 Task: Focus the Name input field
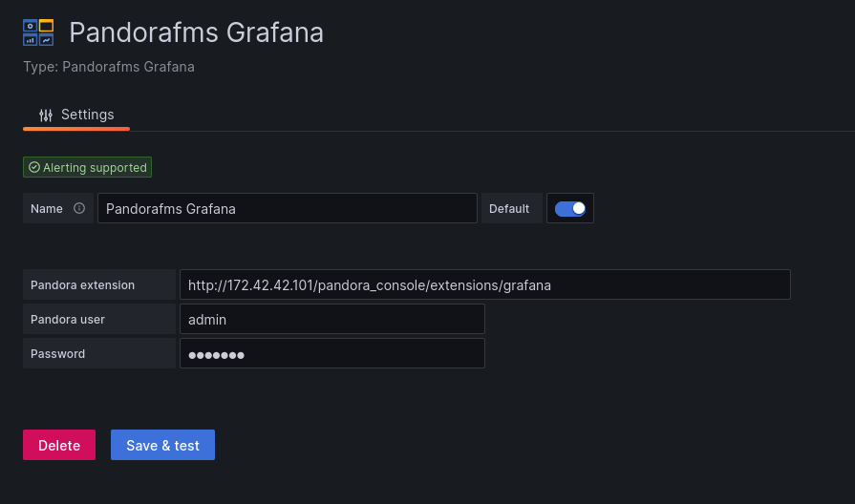point(288,208)
